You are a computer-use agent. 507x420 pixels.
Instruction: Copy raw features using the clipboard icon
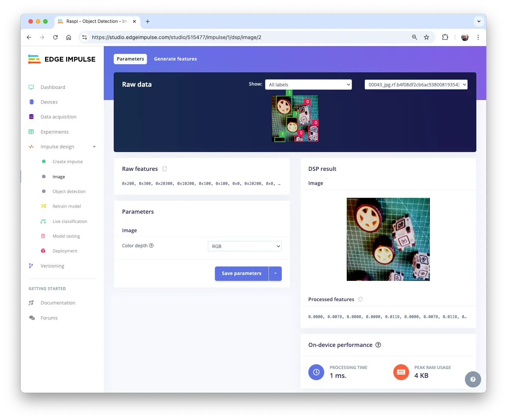(165, 169)
